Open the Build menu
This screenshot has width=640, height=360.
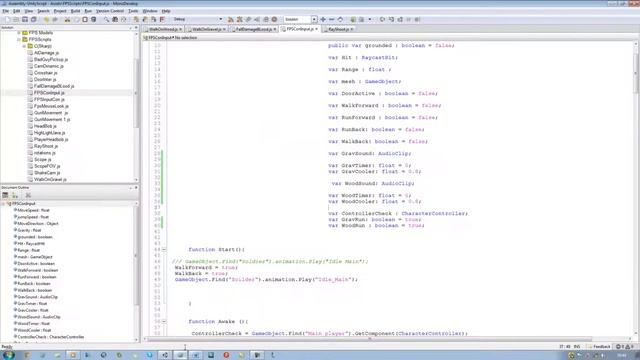tap(76, 11)
